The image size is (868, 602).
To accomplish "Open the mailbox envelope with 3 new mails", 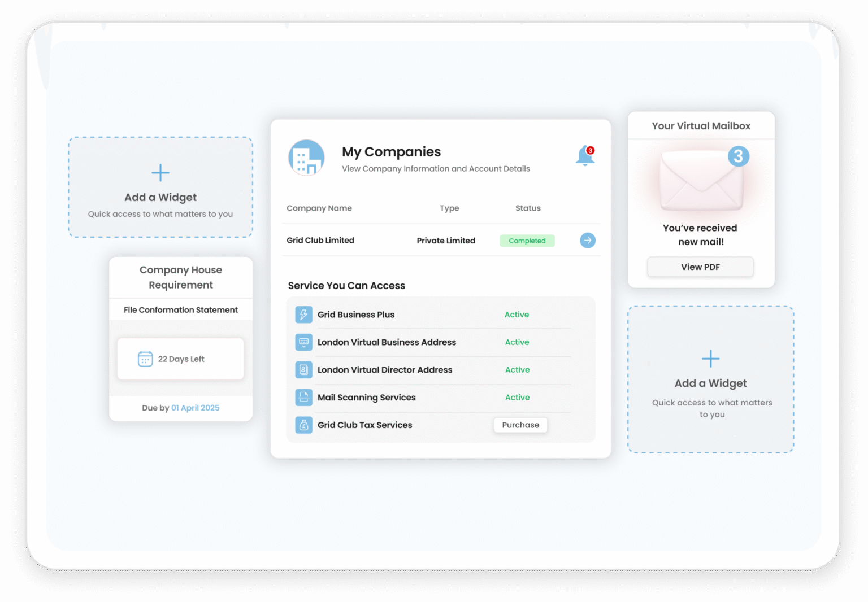I will pyautogui.click(x=701, y=181).
